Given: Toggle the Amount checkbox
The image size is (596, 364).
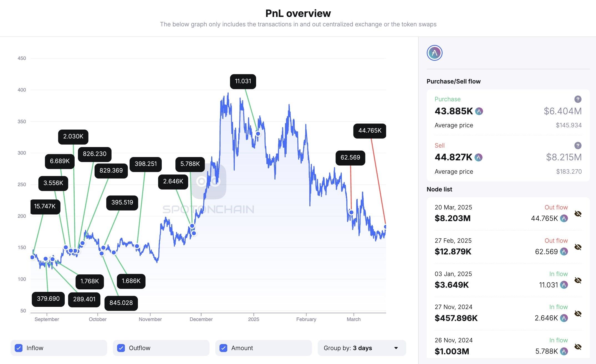Looking at the screenshot, I should coord(224,348).
